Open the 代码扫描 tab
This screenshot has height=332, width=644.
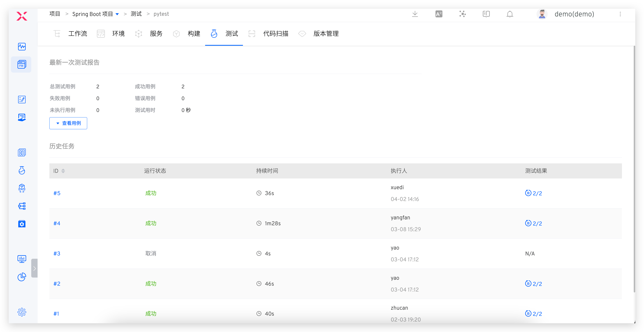(x=276, y=33)
